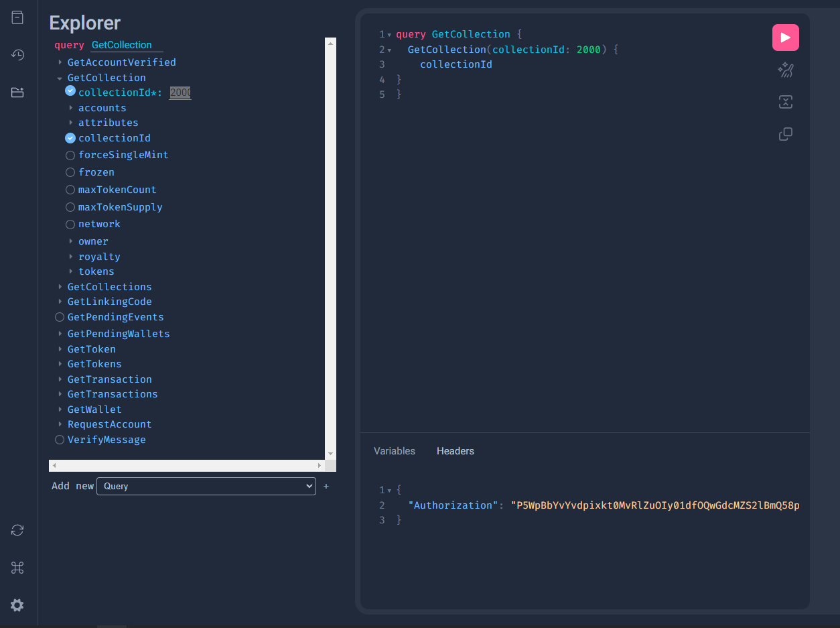840x628 pixels.
Task: Run the query with the play button
Action: click(786, 38)
